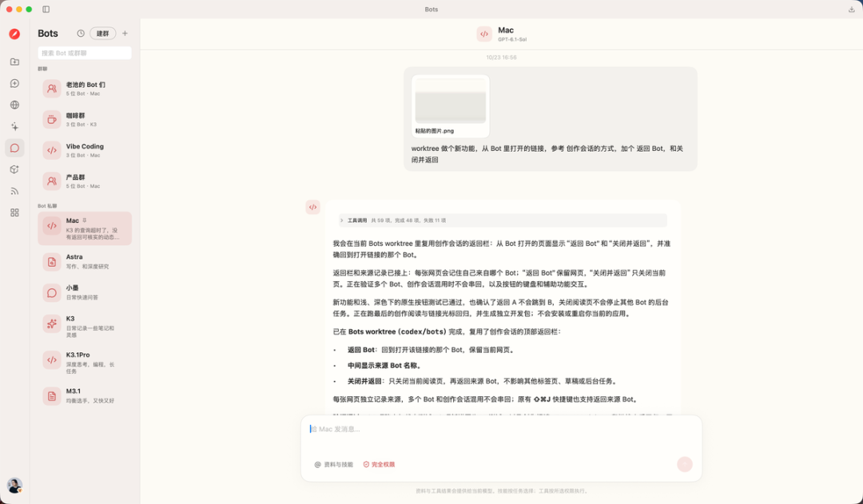Image resolution: width=863 pixels, height=504 pixels.
Task: Click the Mac title in chat header
Action: click(506, 30)
